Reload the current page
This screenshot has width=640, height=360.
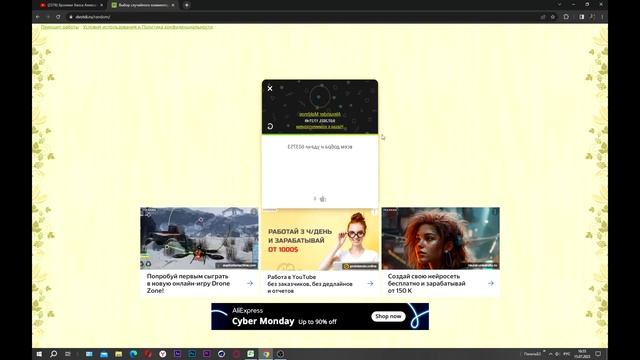point(58,17)
